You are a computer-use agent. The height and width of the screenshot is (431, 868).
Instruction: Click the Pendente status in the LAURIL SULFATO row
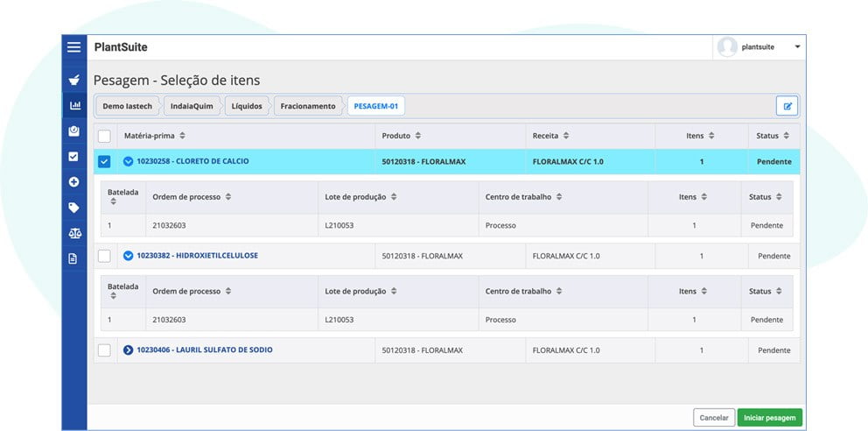point(773,350)
